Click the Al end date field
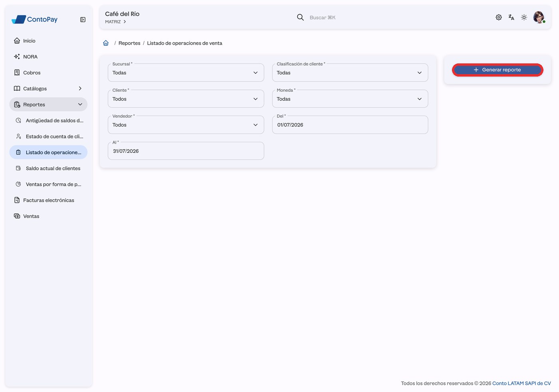This screenshot has width=559, height=392. point(186,151)
